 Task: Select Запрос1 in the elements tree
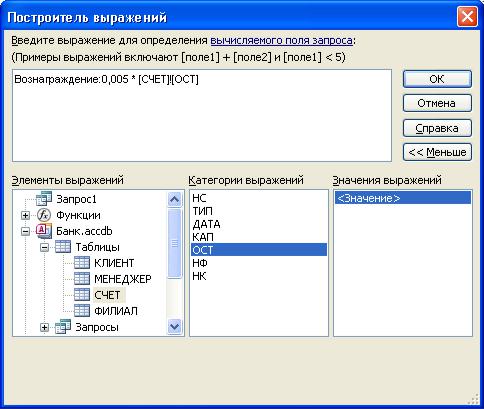[x=76, y=199]
